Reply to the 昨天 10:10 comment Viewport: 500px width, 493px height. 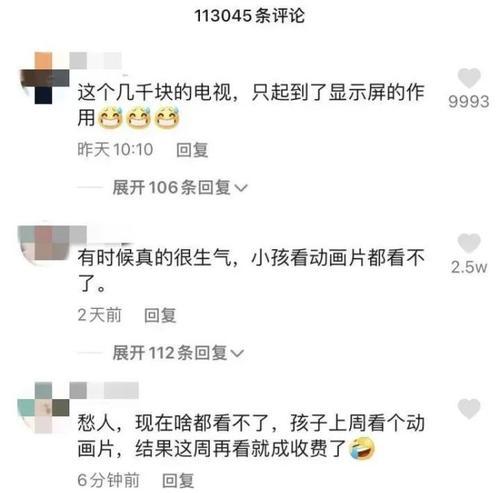(x=192, y=150)
